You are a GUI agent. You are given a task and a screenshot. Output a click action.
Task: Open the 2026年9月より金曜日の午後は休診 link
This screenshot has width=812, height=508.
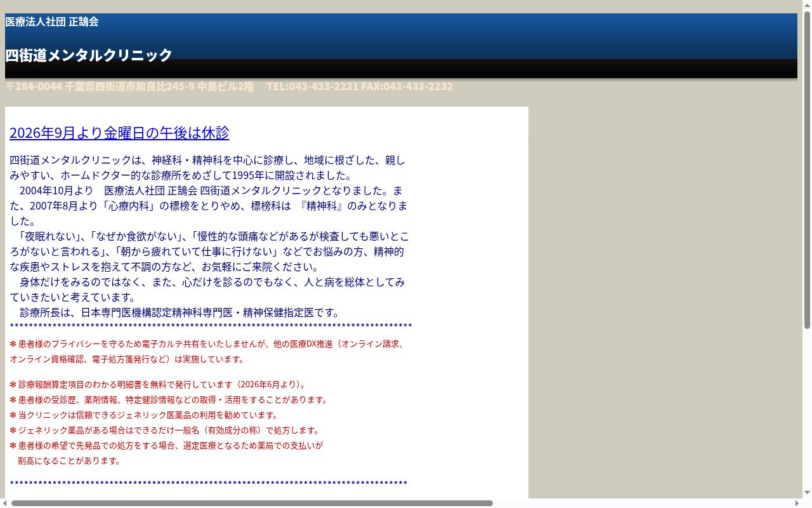[x=119, y=133]
